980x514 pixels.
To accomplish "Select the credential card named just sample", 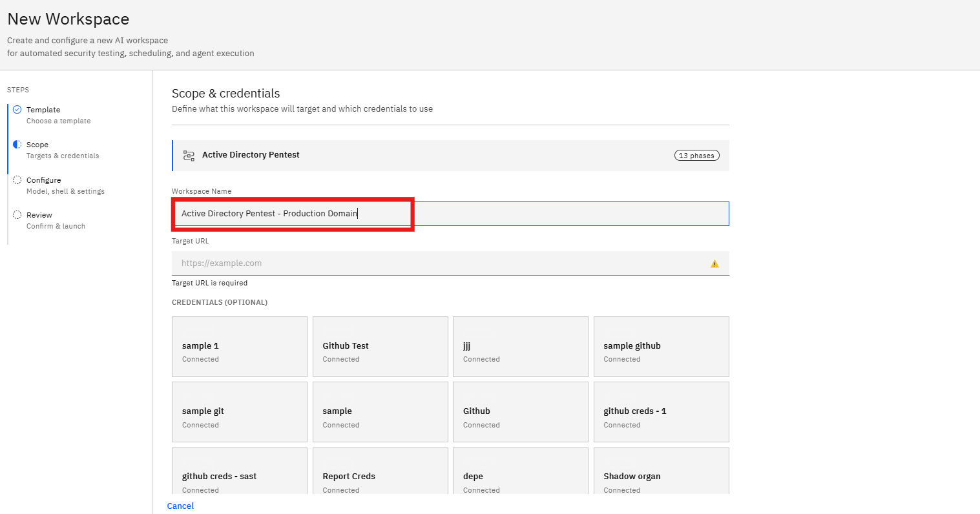I will [380, 412].
